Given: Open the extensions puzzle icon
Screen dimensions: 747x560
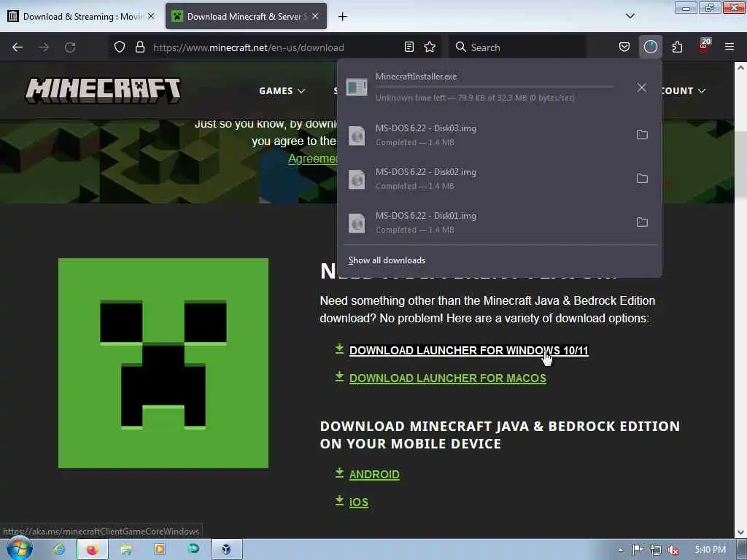Looking at the screenshot, I should point(677,47).
